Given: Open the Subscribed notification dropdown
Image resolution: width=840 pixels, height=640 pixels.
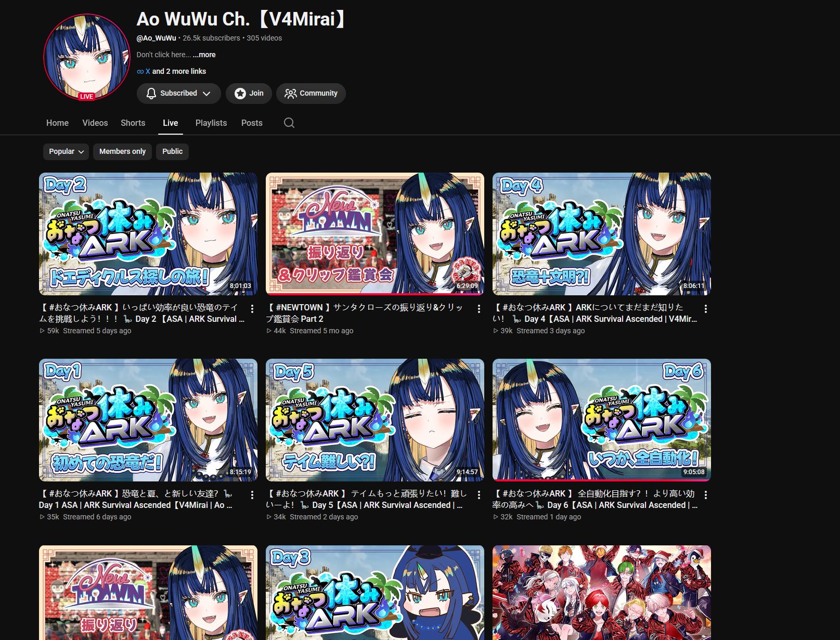Looking at the screenshot, I should point(178,94).
